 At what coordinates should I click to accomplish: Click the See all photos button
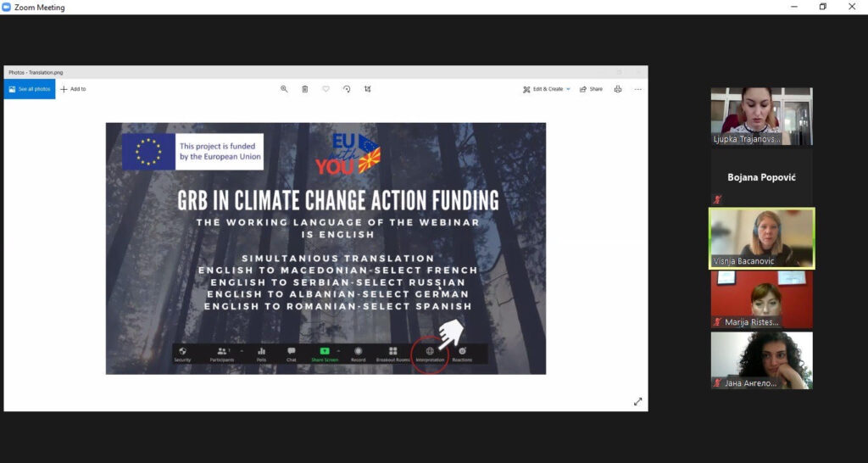(x=30, y=89)
